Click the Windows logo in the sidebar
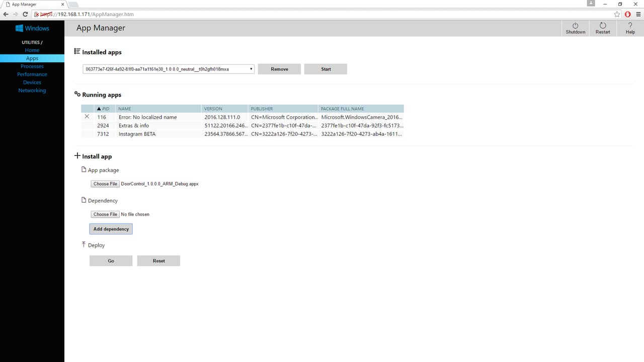This screenshot has width=644, height=362. pyautogui.click(x=20, y=28)
